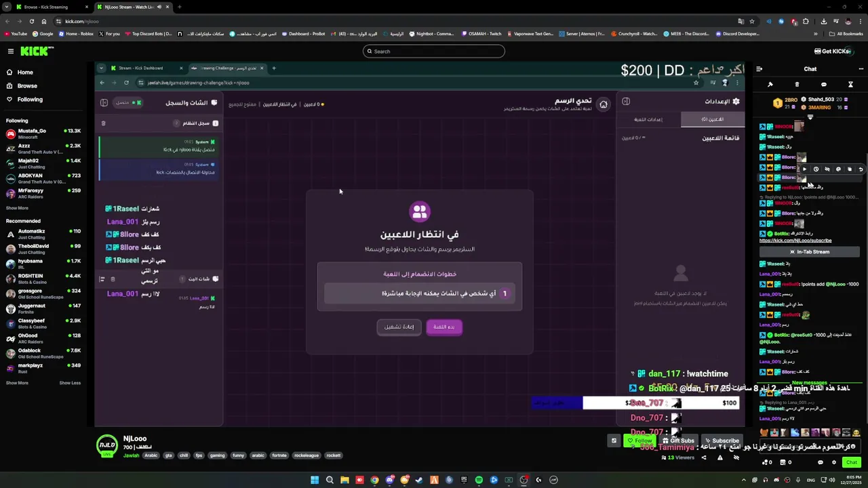868x488 pixels.
Task: Click the chat identity bubble icon near the send button
Action: coord(820,462)
